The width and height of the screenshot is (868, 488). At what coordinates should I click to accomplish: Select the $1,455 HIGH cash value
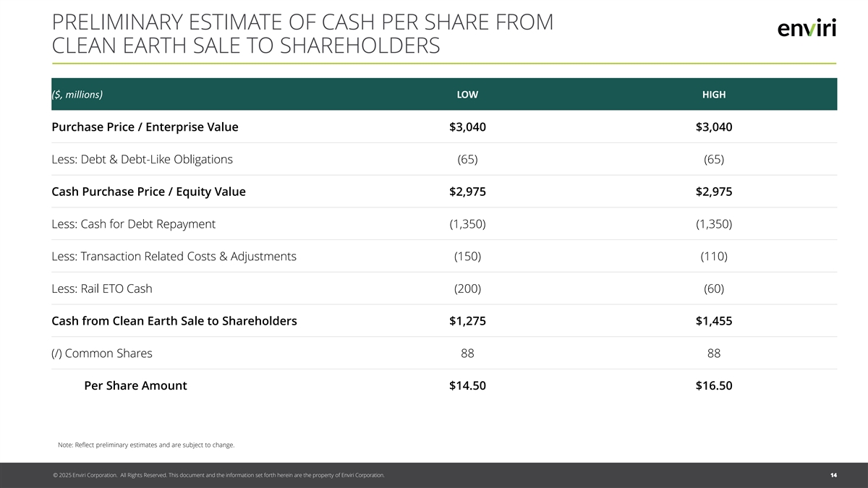pos(713,321)
